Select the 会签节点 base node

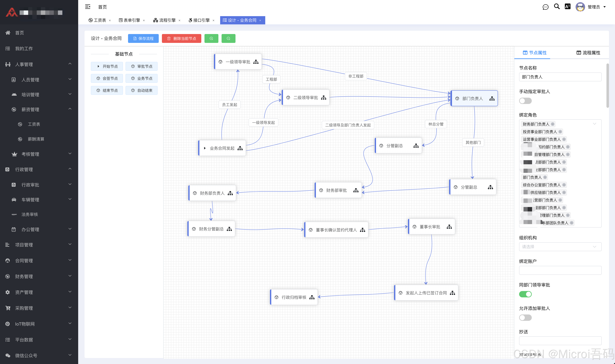107,78
